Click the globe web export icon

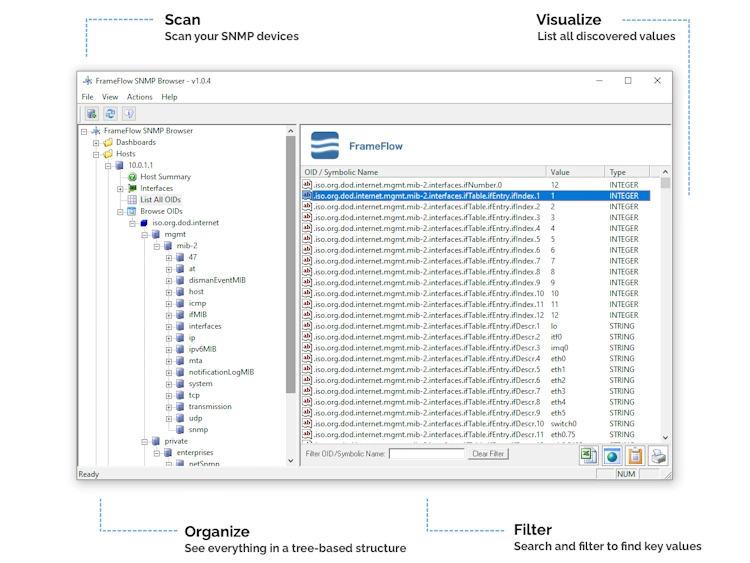tap(612, 455)
